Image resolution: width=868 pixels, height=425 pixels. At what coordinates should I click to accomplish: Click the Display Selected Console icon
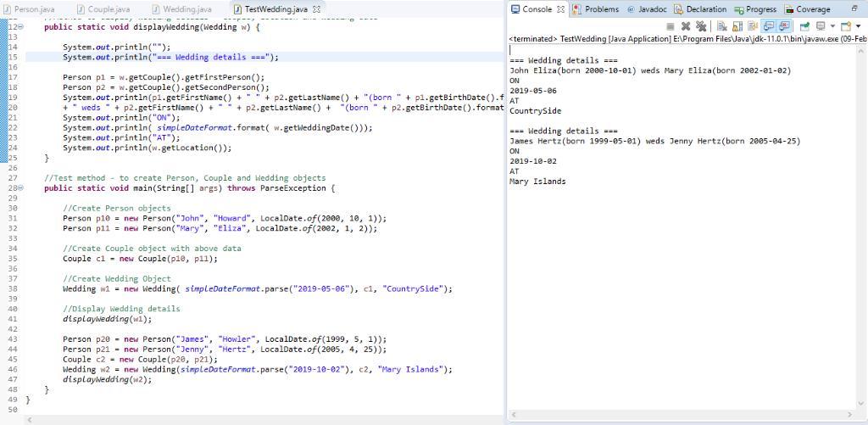pyautogui.click(x=821, y=26)
